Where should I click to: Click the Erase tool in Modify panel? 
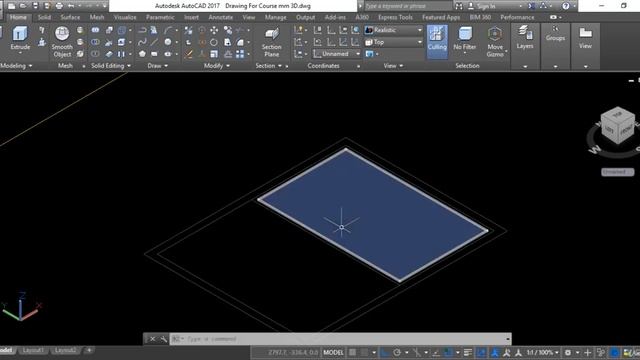pos(188,54)
